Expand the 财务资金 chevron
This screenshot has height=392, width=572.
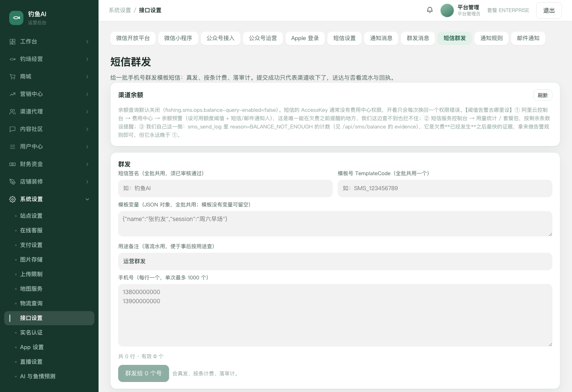(x=87, y=164)
